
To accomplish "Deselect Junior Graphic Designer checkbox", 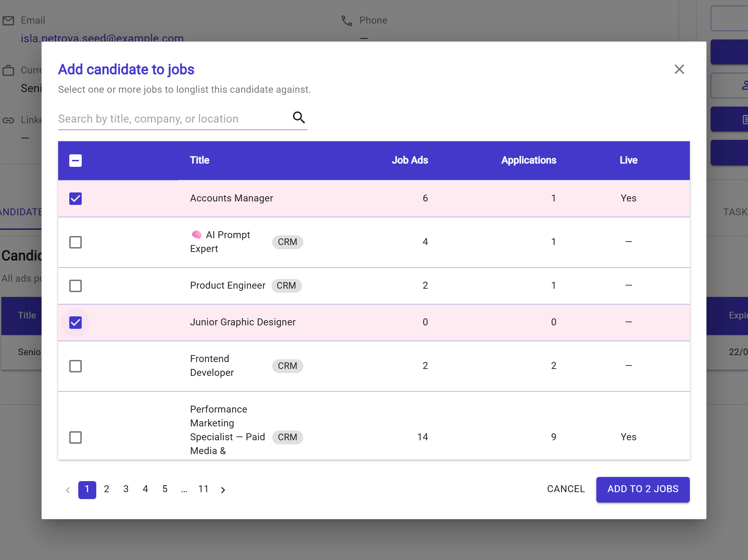I will [75, 323].
